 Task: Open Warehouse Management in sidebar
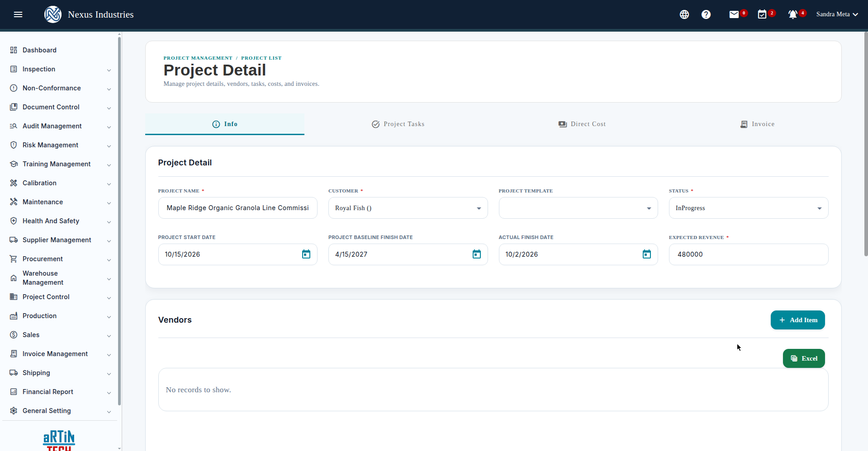point(43,278)
